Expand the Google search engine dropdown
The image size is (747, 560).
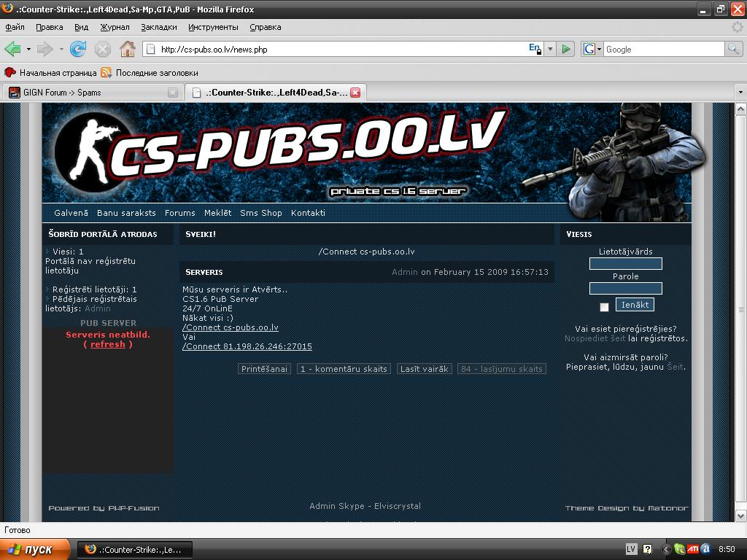click(x=592, y=49)
